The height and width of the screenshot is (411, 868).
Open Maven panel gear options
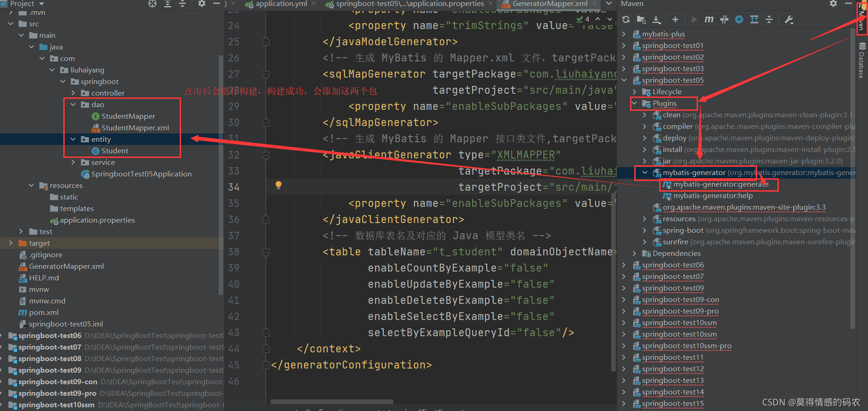tap(833, 4)
